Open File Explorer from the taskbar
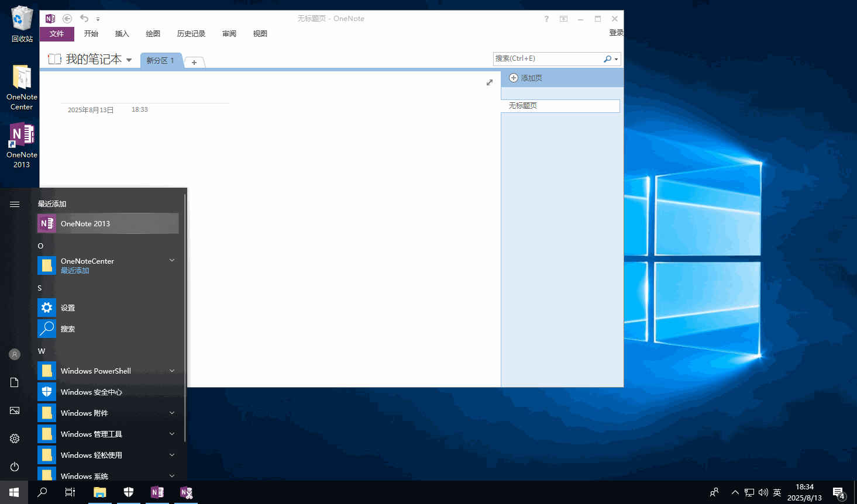Viewport: 857px width, 504px height. [x=100, y=492]
